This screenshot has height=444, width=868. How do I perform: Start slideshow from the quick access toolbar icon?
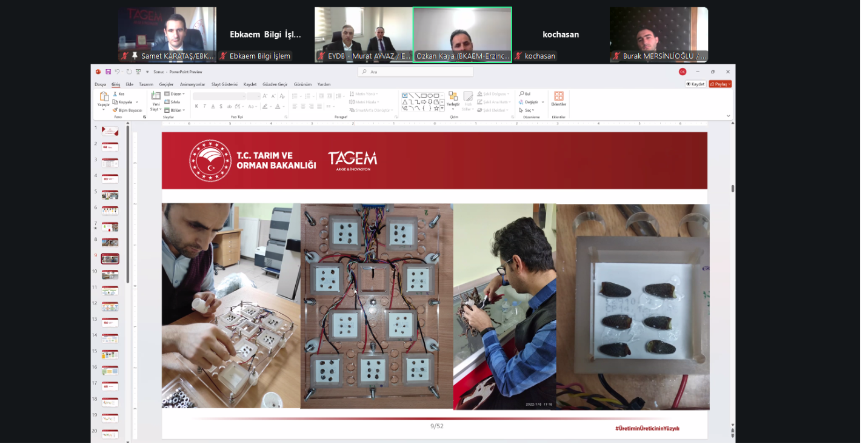138,72
